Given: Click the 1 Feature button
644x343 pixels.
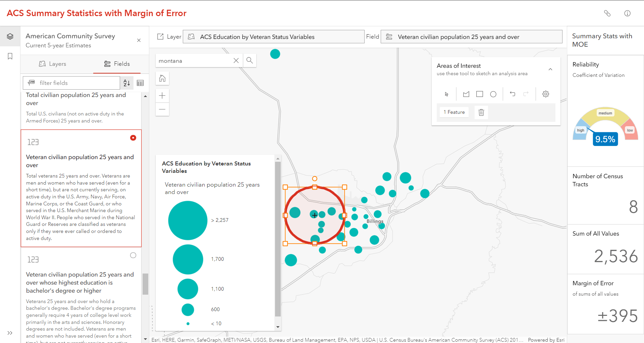Looking at the screenshot, I should [x=454, y=112].
